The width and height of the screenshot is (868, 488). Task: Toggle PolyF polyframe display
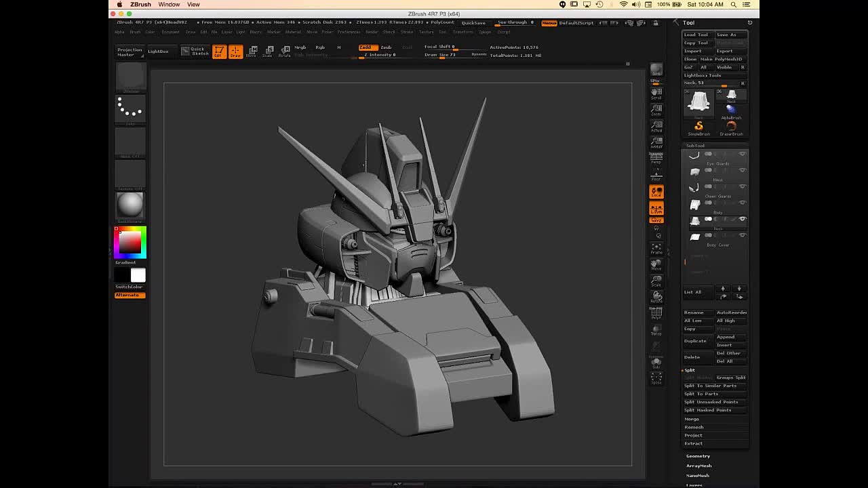pyautogui.click(x=656, y=314)
